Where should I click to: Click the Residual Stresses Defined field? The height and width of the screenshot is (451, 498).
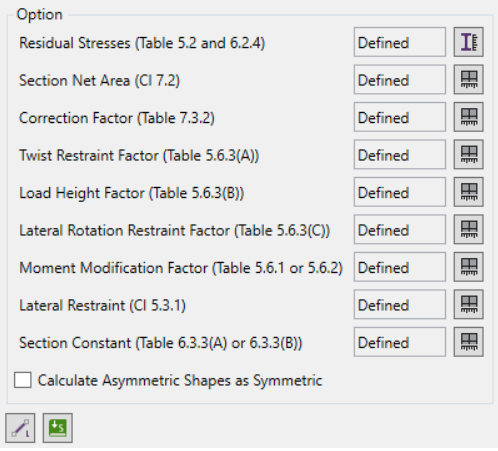tap(400, 42)
